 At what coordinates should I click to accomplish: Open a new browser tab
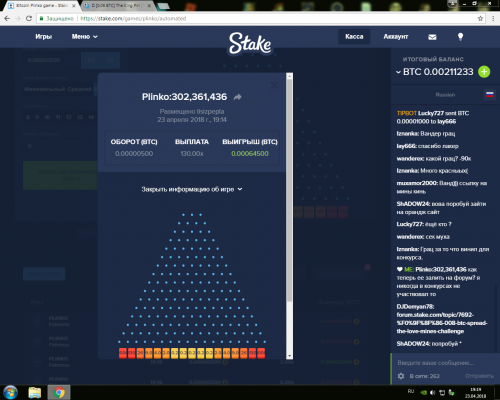click(x=163, y=6)
